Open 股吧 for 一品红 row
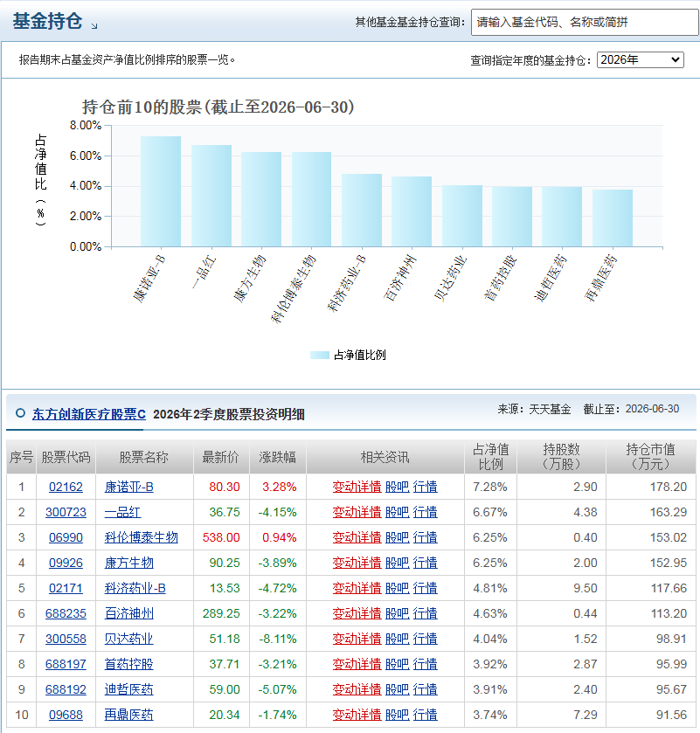This screenshot has height=733, width=700. 398,512
